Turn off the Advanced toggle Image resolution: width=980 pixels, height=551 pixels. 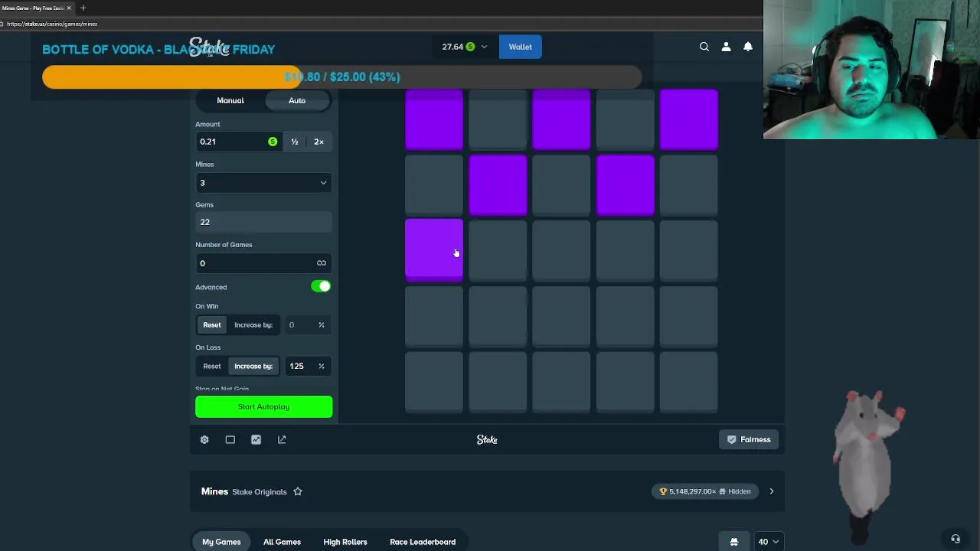[x=321, y=286]
